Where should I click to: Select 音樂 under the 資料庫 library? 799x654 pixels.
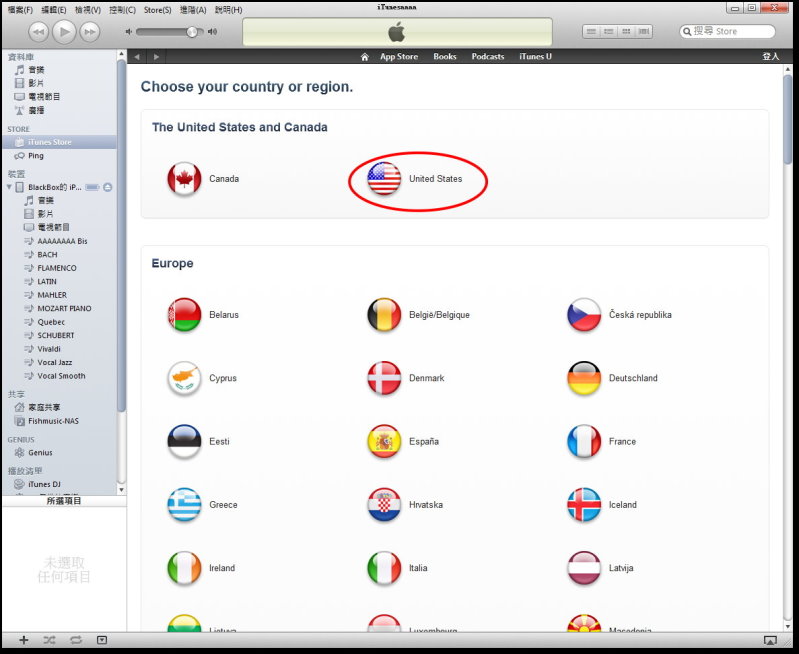point(36,70)
